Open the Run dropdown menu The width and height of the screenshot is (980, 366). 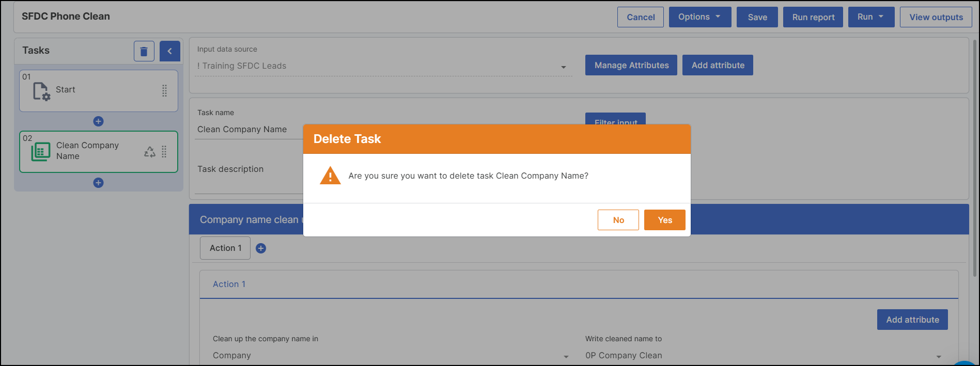(871, 17)
